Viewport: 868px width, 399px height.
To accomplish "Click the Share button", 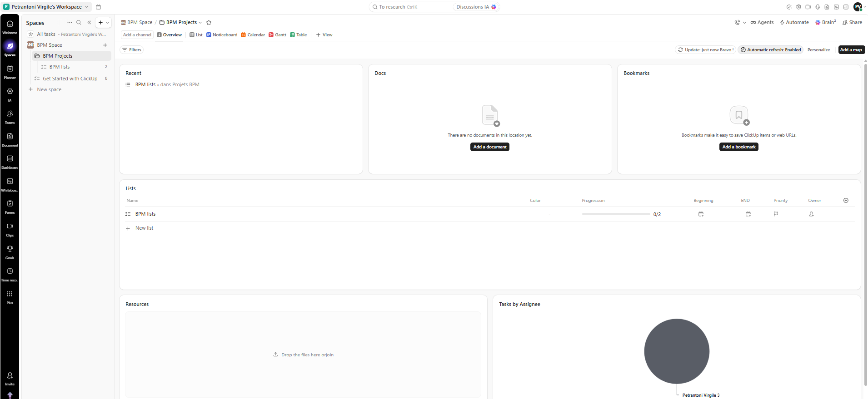I will click(x=852, y=22).
